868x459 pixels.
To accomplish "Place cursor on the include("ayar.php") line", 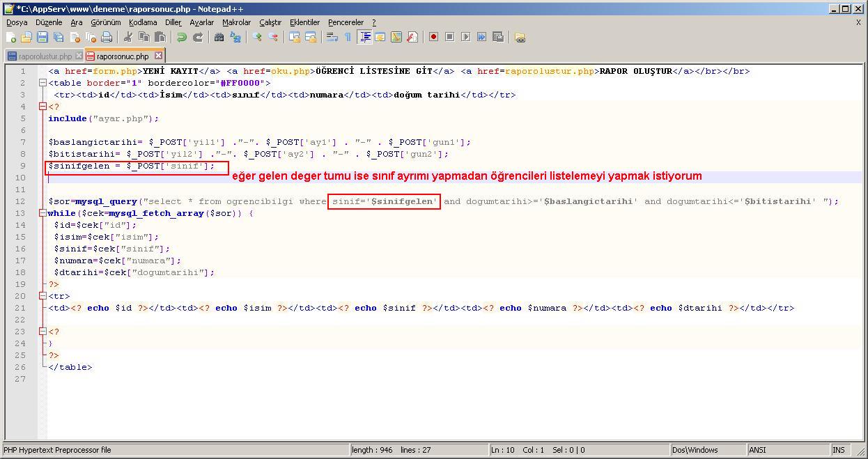I will pos(104,118).
